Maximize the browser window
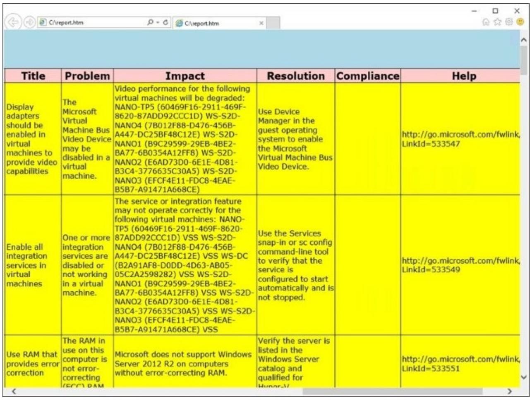532x400 pixels. coord(495,11)
